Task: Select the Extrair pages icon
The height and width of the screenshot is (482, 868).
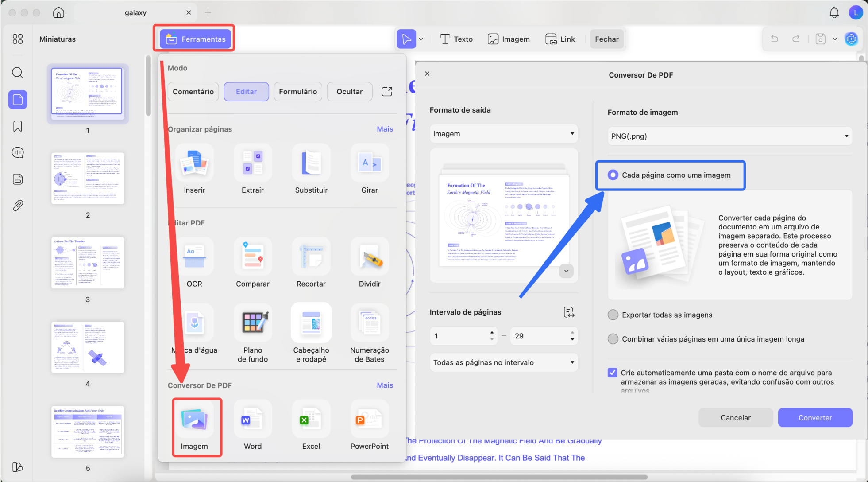Action: coord(252,163)
